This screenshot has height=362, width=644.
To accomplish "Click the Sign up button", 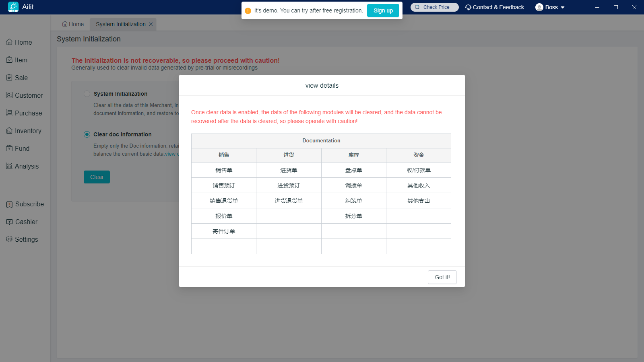I will (383, 10).
